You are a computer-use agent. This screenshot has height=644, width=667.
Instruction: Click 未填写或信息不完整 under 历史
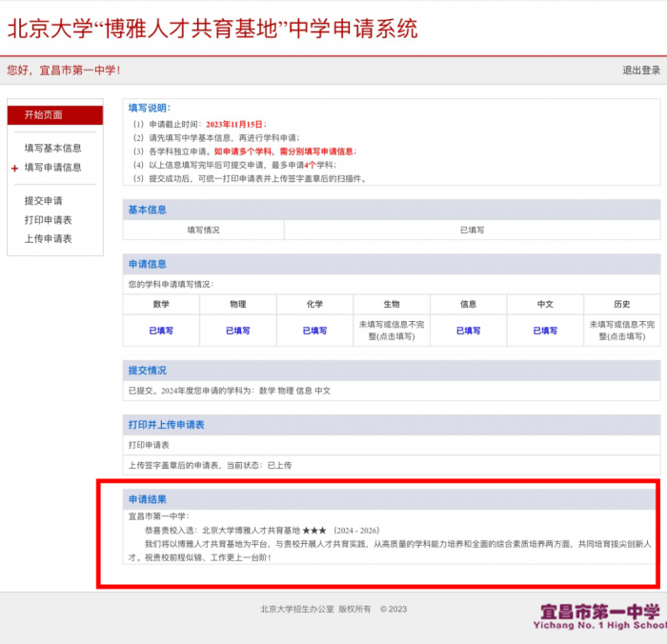click(622, 331)
